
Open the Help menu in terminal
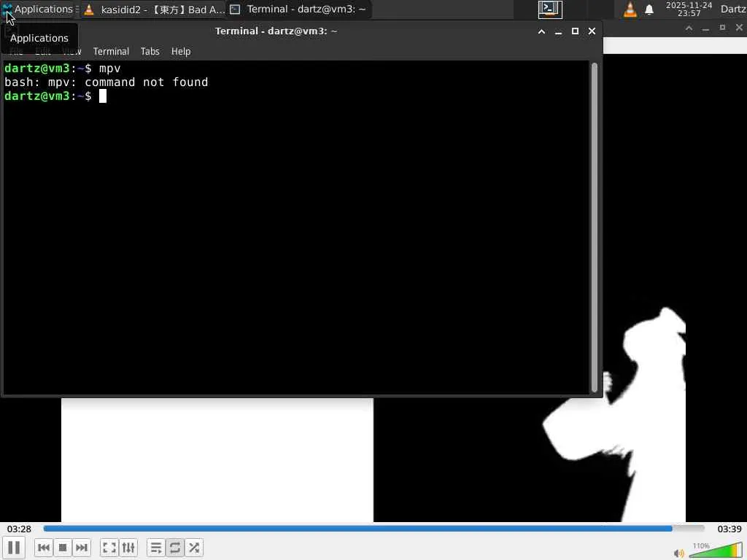tap(181, 52)
